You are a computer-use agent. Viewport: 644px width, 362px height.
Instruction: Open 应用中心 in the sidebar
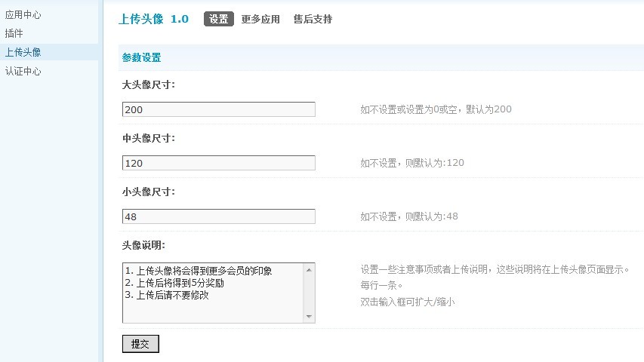tap(23, 14)
